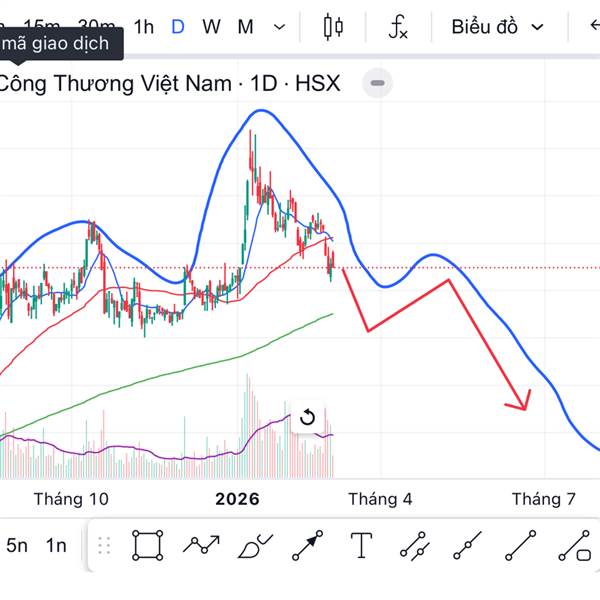Open the candlestick chart style selector
This screenshot has height=600, width=600.
click(x=334, y=27)
